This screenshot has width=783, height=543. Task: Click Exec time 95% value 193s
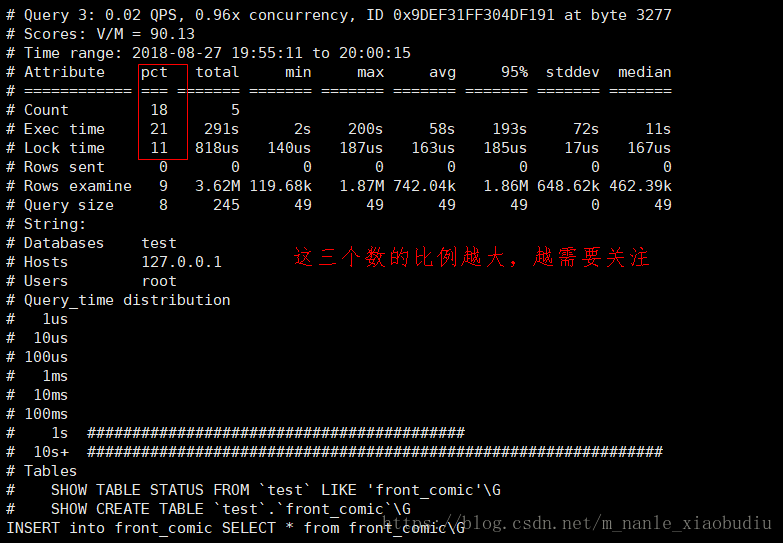509,129
